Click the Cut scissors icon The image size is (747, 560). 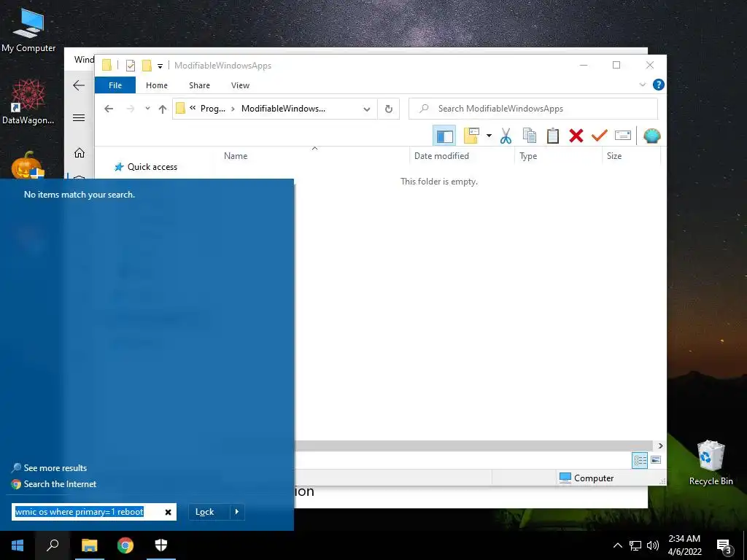pos(506,136)
